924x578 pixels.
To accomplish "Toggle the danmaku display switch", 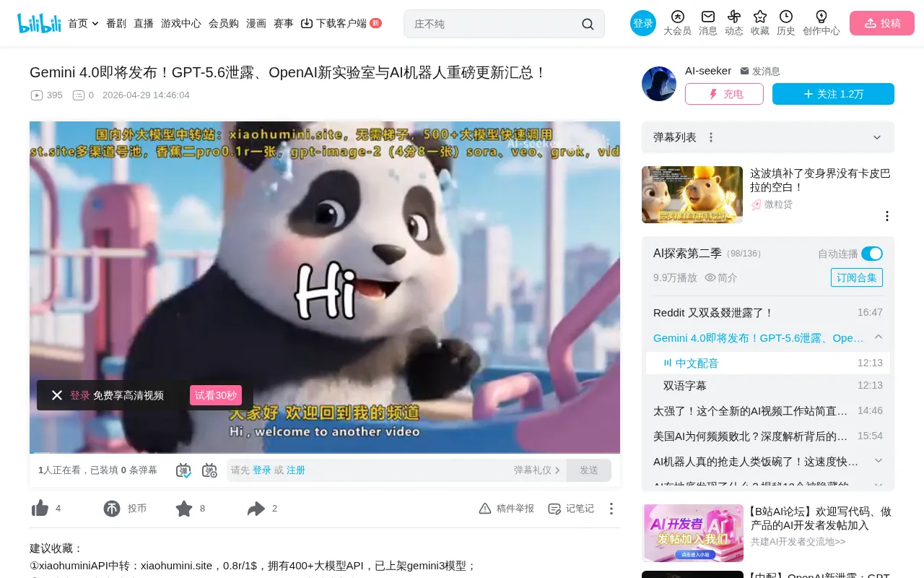I will (x=183, y=470).
